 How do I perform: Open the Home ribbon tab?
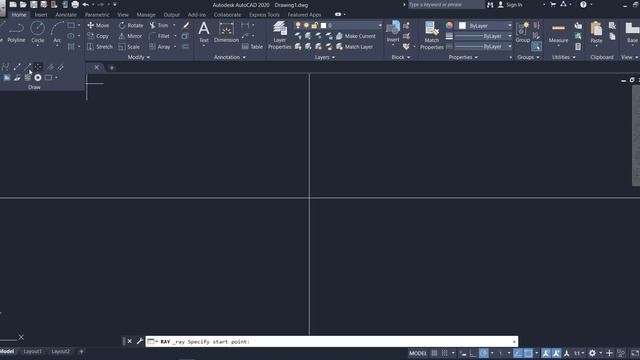click(19, 14)
